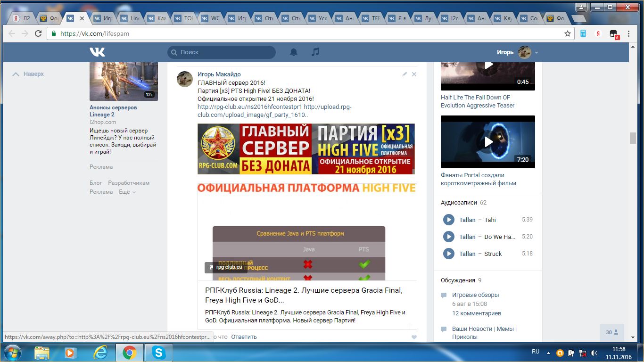The width and height of the screenshot is (644, 362).
Task: Go back in browser history
Action: point(12,33)
